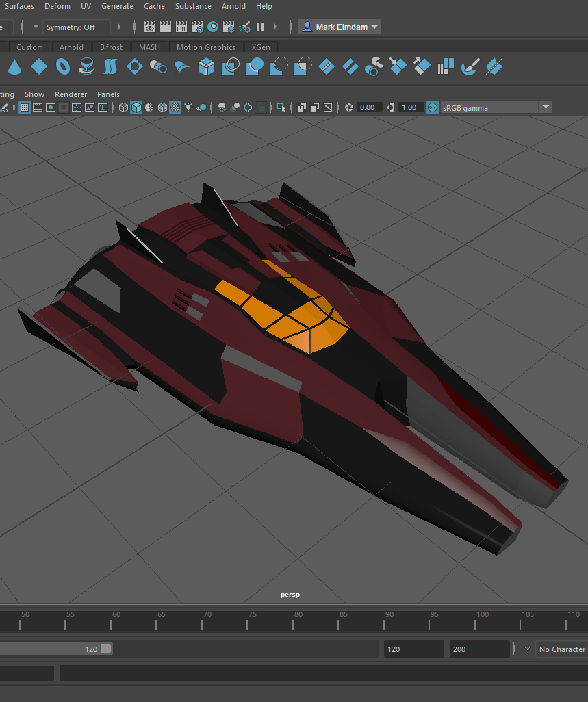Open the Symmetry: Off dropdown
The height and width of the screenshot is (702, 588).
pyautogui.click(x=77, y=27)
